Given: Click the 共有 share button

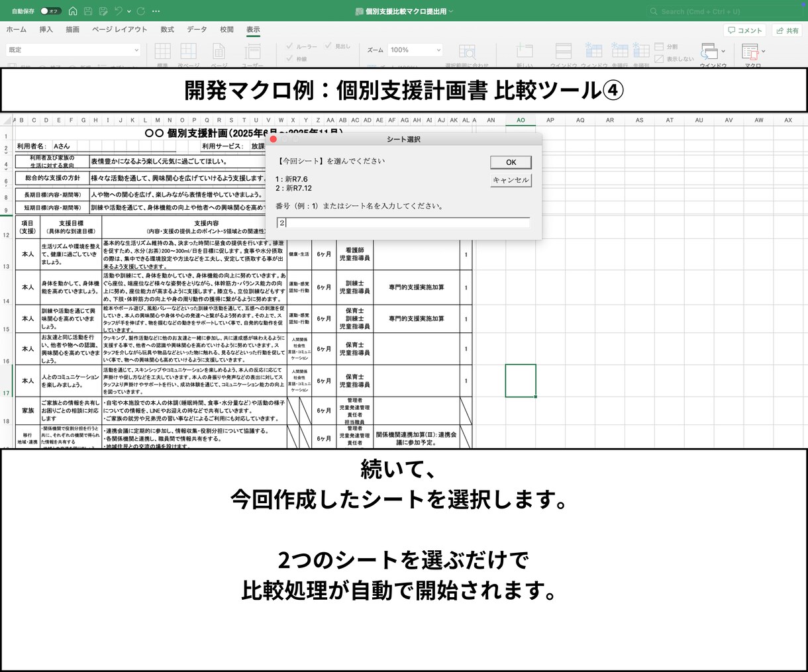Looking at the screenshot, I should [787, 30].
